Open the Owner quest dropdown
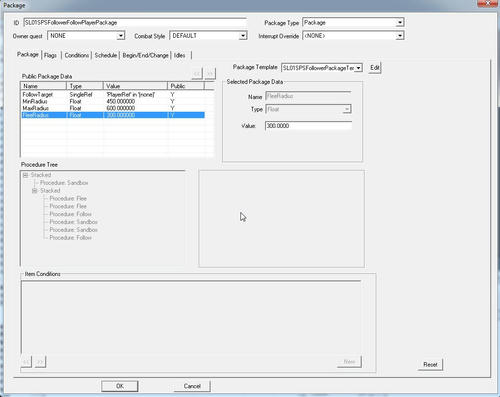Viewport: 500px width, 397px height. pyautogui.click(x=121, y=36)
